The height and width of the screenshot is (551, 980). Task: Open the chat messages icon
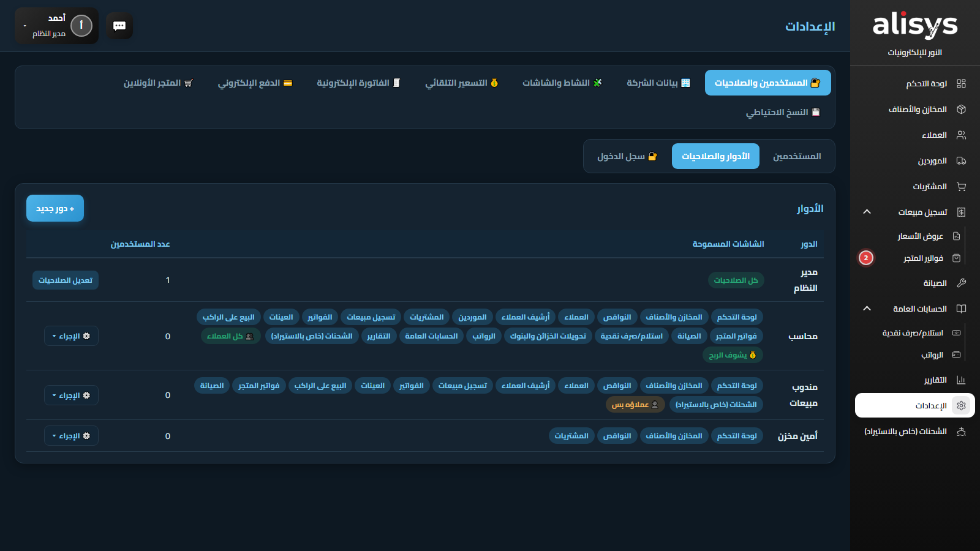pyautogui.click(x=119, y=26)
